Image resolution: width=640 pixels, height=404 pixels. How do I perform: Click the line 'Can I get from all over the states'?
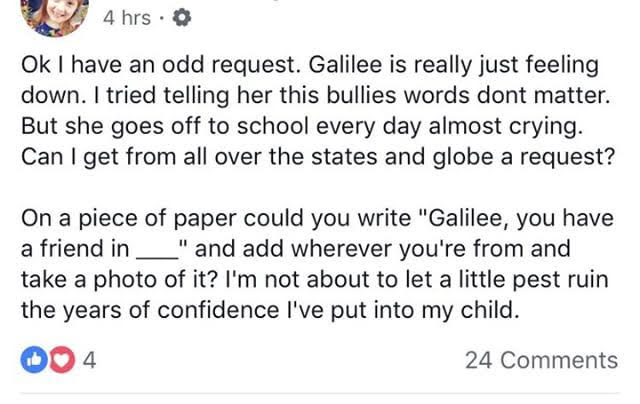coord(318,157)
